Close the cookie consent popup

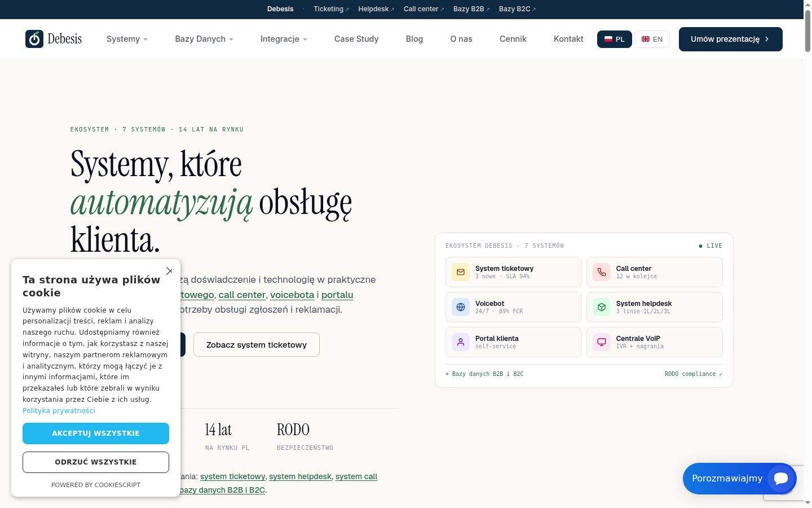(169, 271)
